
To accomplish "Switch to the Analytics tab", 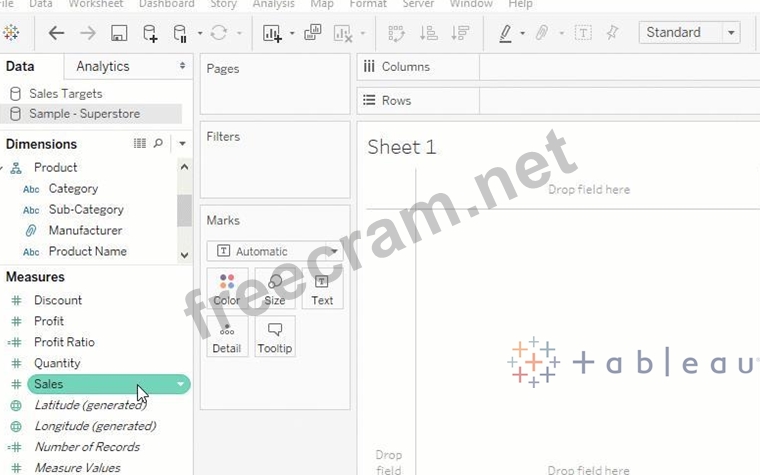I will pyautogui.click(x=103, y=66).
